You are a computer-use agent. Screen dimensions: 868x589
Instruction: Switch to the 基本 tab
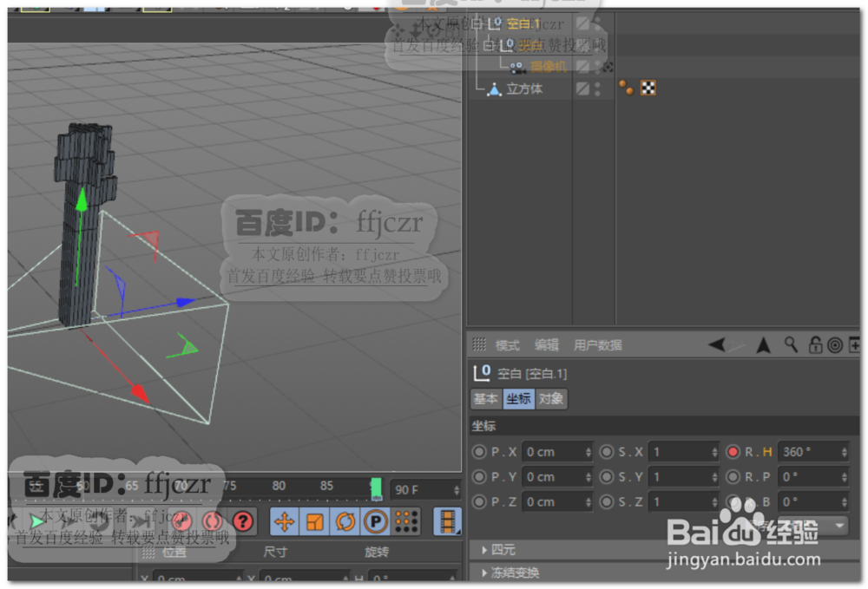(x=486, y=399)
